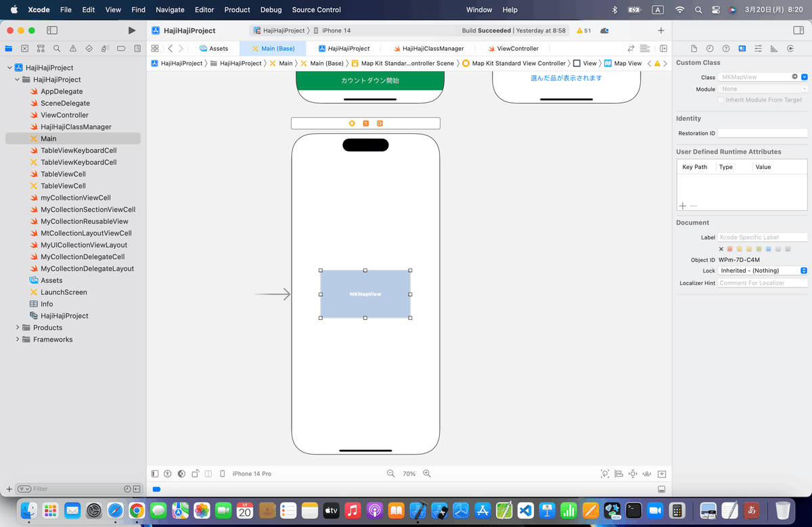
Task: Open the Add New Constraints button
Action: coord(633,474)
